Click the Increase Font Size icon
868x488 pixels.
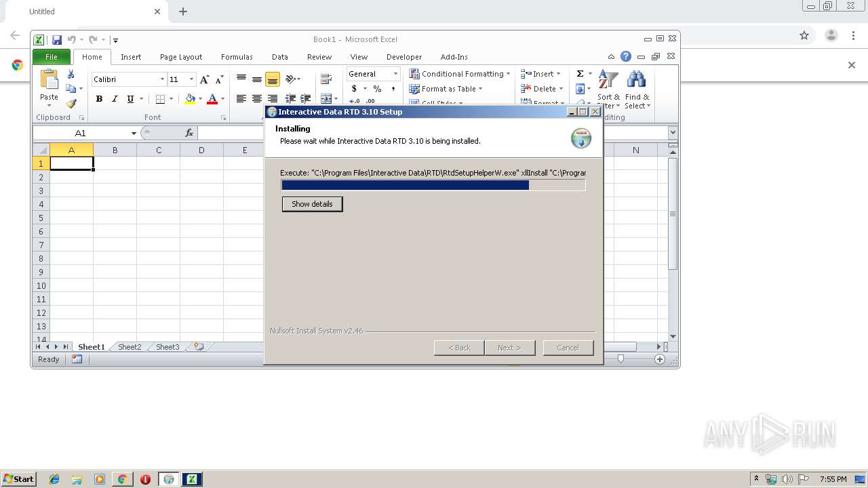204,79
